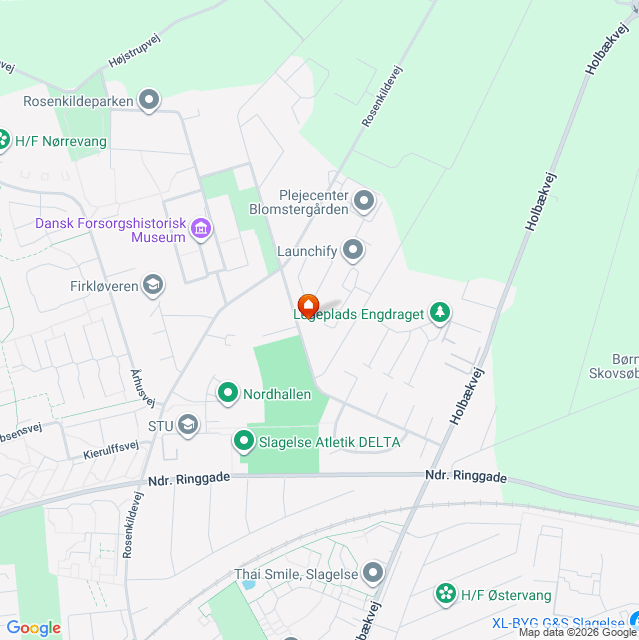Select the Plejecenter Blomstergården pin

pyautogui.click(x=364, y=201)
